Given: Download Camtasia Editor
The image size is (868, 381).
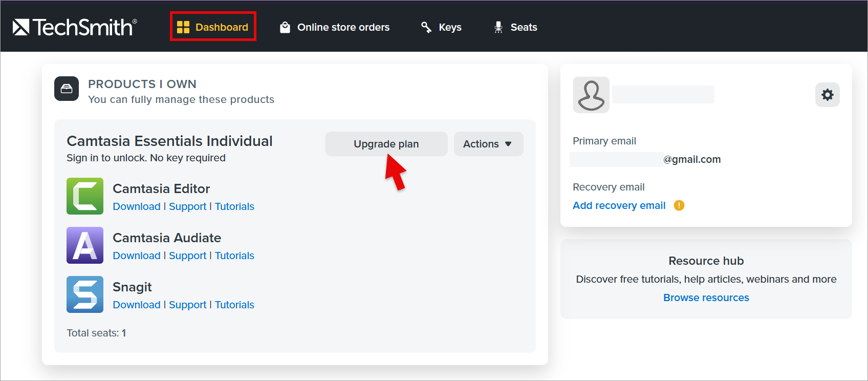Looking at the screenshot, I should tap(137, 206).
